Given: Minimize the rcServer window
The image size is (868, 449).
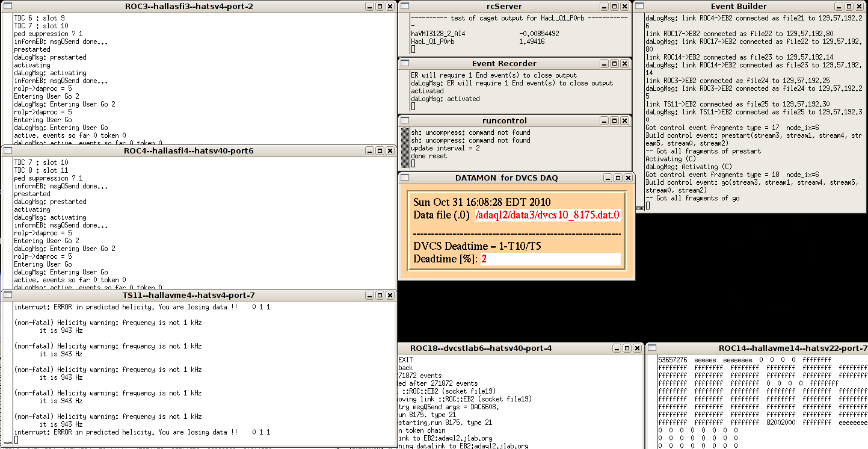Looking at the screenshot, I should [x=605, y=6].
